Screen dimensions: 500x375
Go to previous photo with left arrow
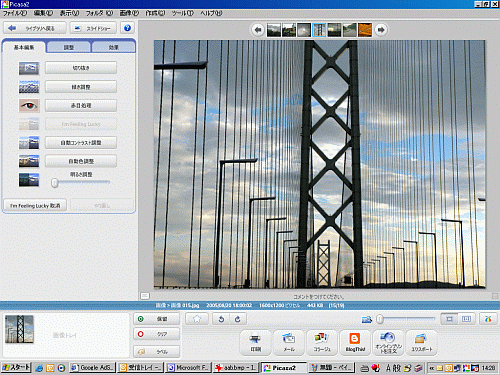coord(258,30)
